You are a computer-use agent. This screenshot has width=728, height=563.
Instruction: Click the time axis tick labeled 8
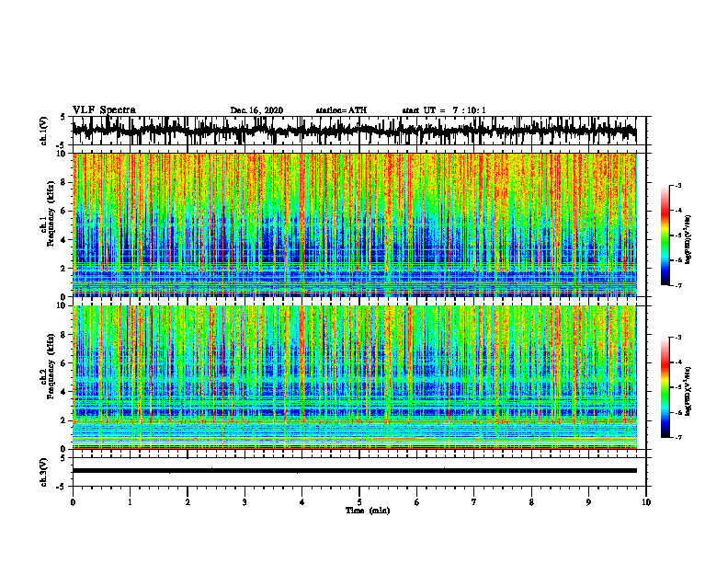(x=531, y=502)
